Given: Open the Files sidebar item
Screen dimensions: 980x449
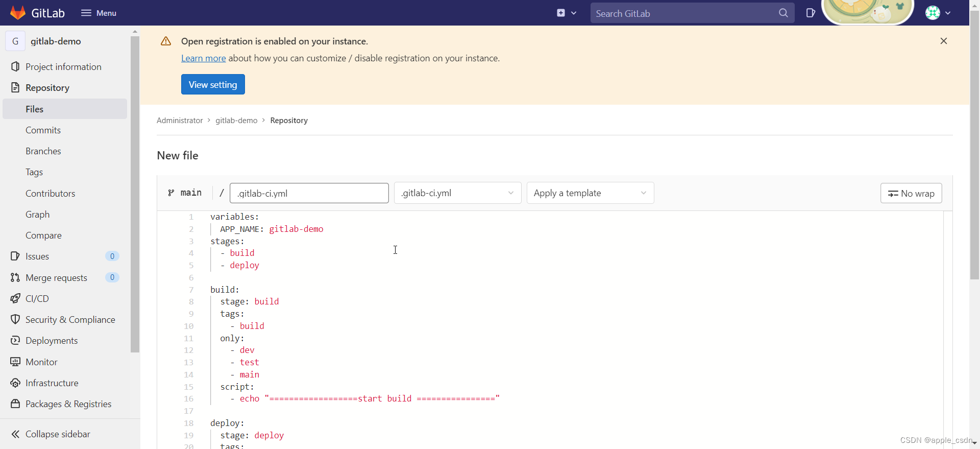Looking at the screenshot, I should pos(65,109).
